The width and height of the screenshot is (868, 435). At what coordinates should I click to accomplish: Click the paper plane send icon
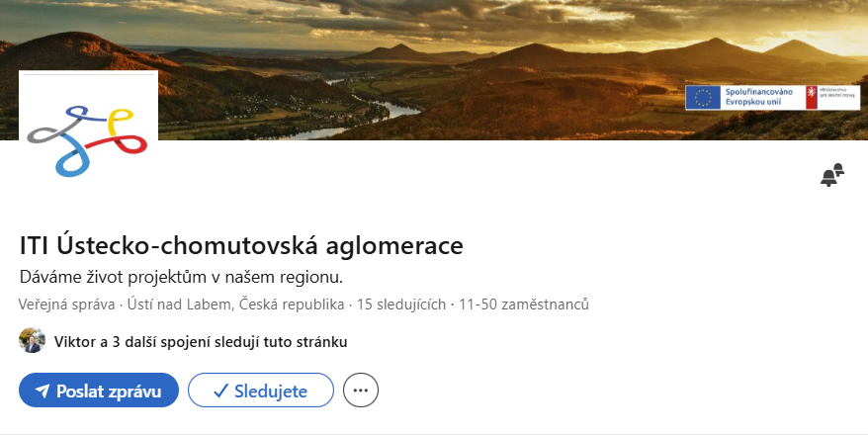(43, 391)
